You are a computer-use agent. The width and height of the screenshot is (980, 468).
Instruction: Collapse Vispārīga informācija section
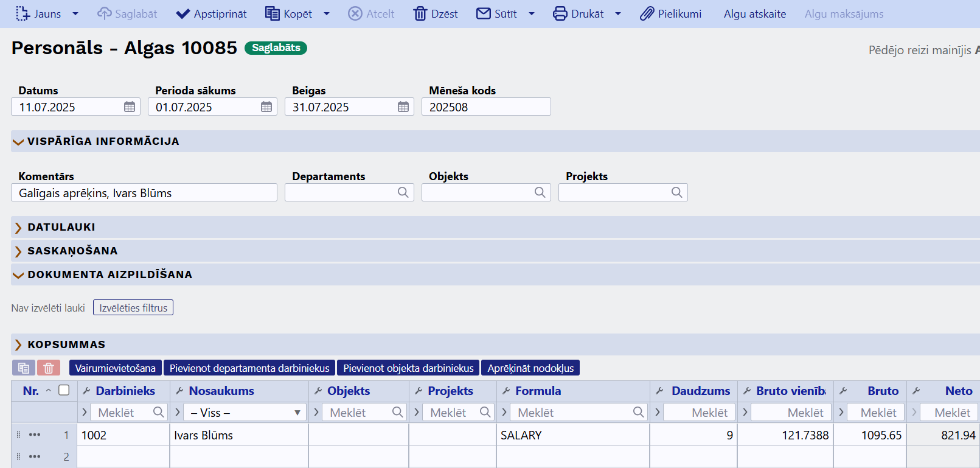click(x=18, y=142)
